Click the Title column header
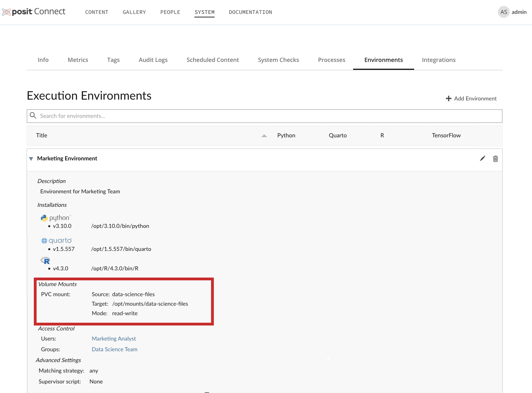This screenshot has height=393, width=532. pos(42,135)
